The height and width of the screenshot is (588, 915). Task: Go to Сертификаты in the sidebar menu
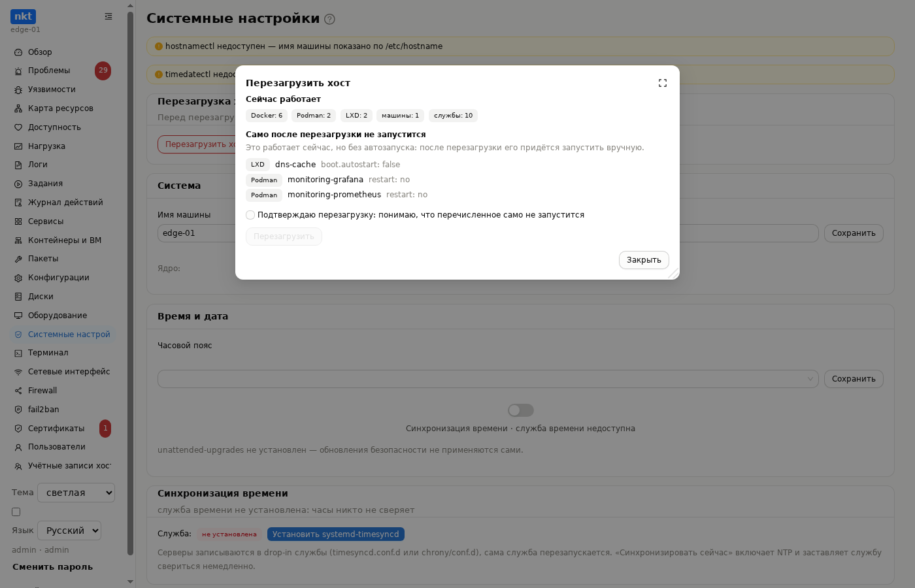point(56,429)
